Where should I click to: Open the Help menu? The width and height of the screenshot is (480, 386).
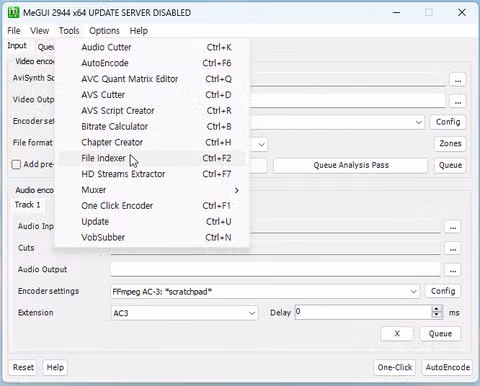click(x=139, y=31)
